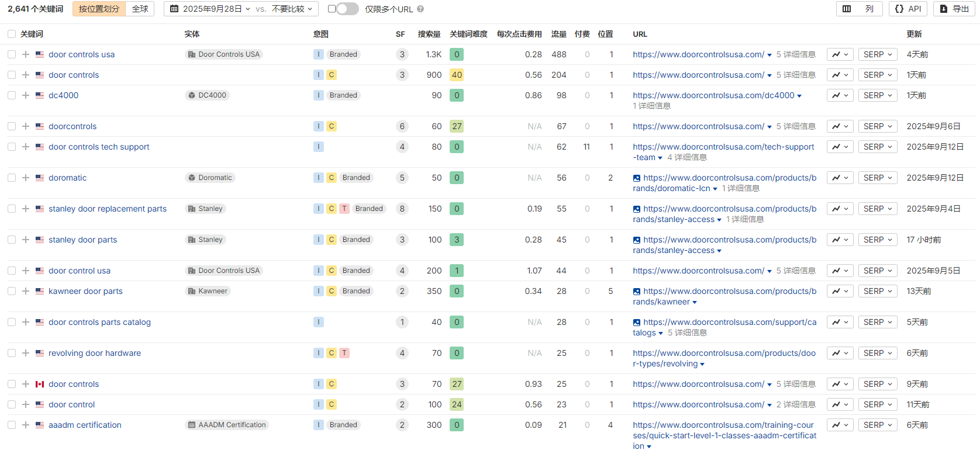Screen dimensions: 980x450
Task: Click the image icon before the catalogs URL
Action: coord(637,322)
